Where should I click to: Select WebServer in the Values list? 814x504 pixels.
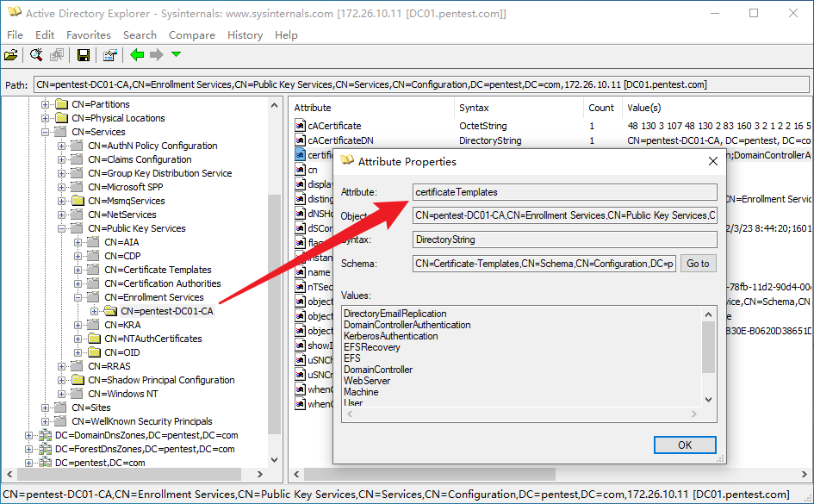[x=367, y=381]
